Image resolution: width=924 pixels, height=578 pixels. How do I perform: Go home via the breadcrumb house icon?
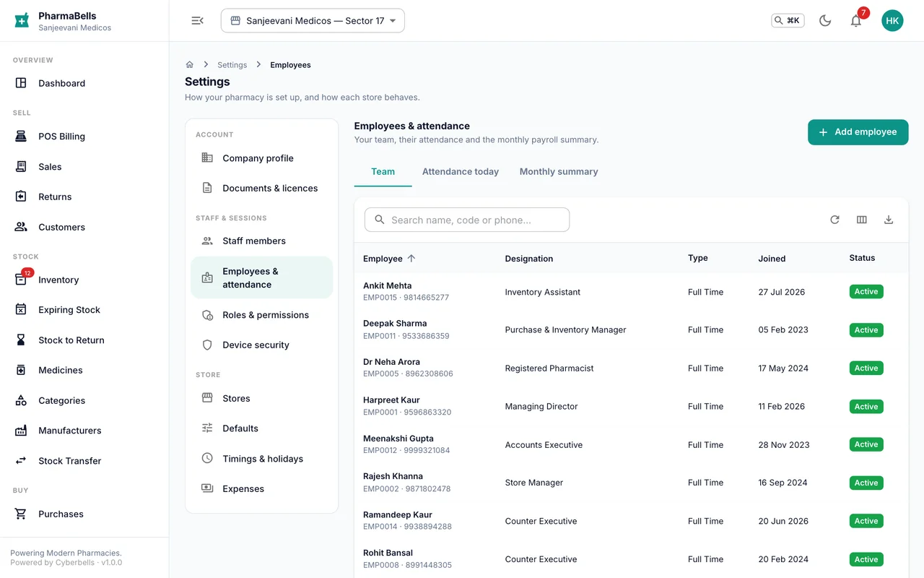pyautogui.click(x=190, y=64)
